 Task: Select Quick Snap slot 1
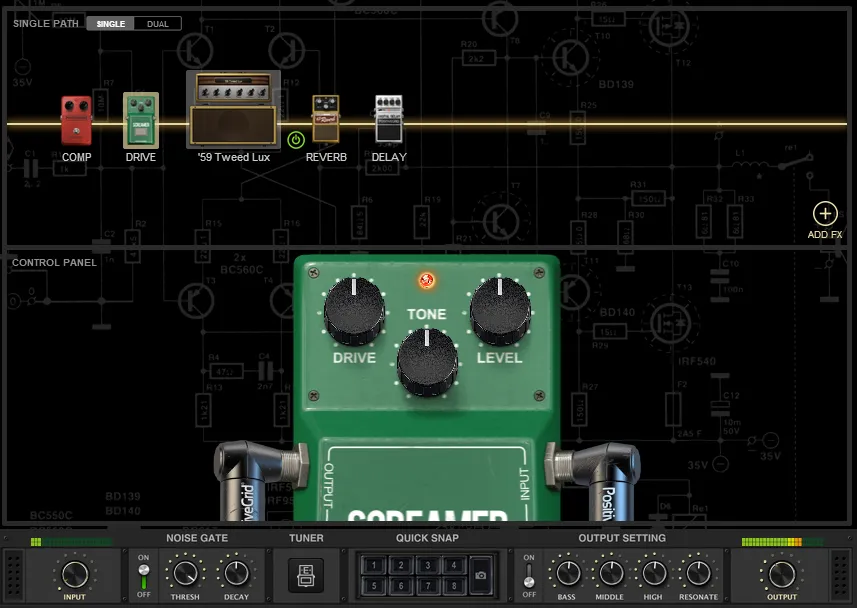pos(374,565)
